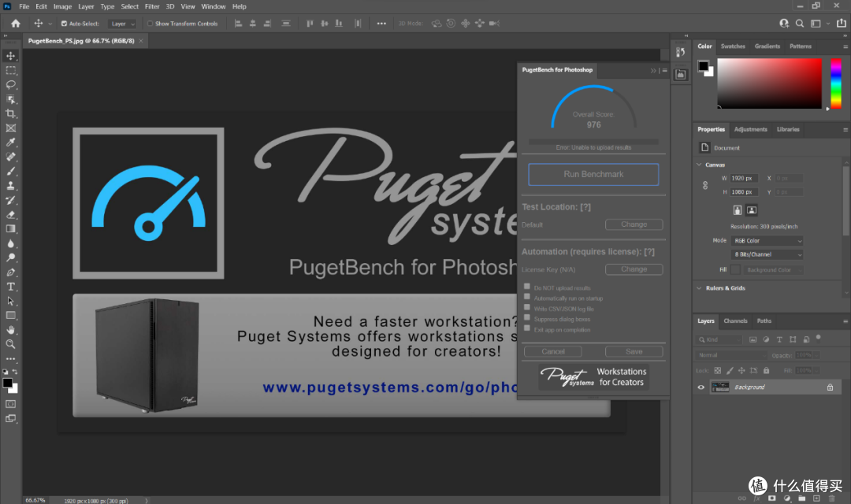The height and width of the screenshot is (504, 851).
Task: Open the Window menu
Action: 214,6
